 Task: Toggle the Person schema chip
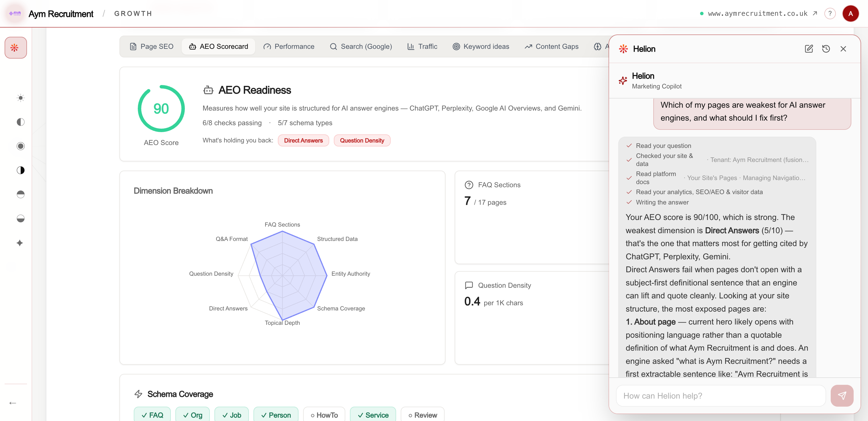pos(276,415)
